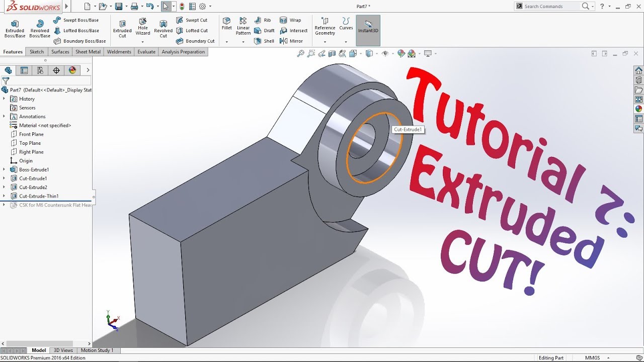Screen dimensions: 644x362
Task: Select the Revolved Boss/Base tool
Action: tap(40, 29)
